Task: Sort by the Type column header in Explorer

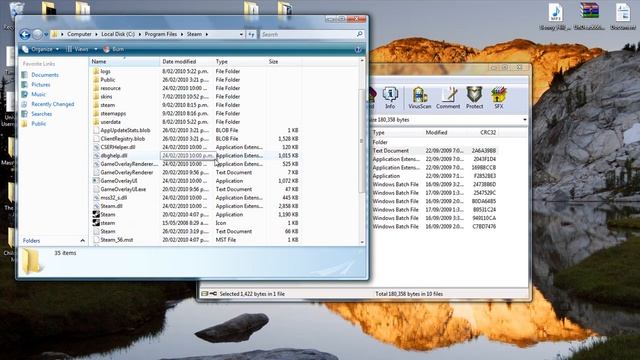Action: pos(240,62)
